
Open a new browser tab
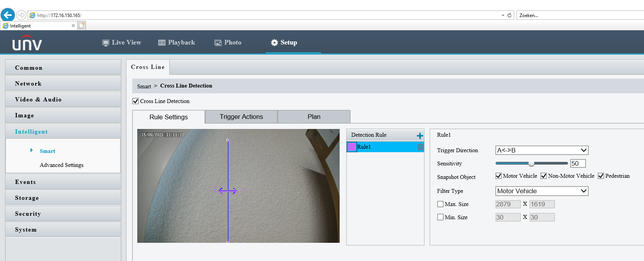[81, 26]
